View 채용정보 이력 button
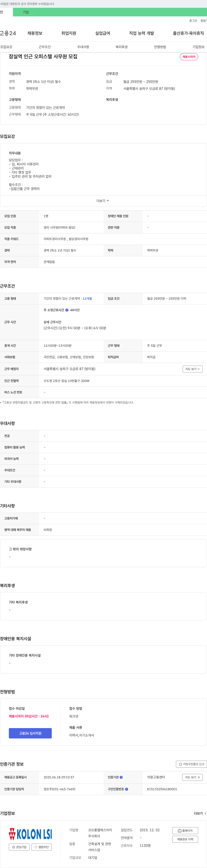The height and width of the screenshot is (868, 207). click(185, 839)
